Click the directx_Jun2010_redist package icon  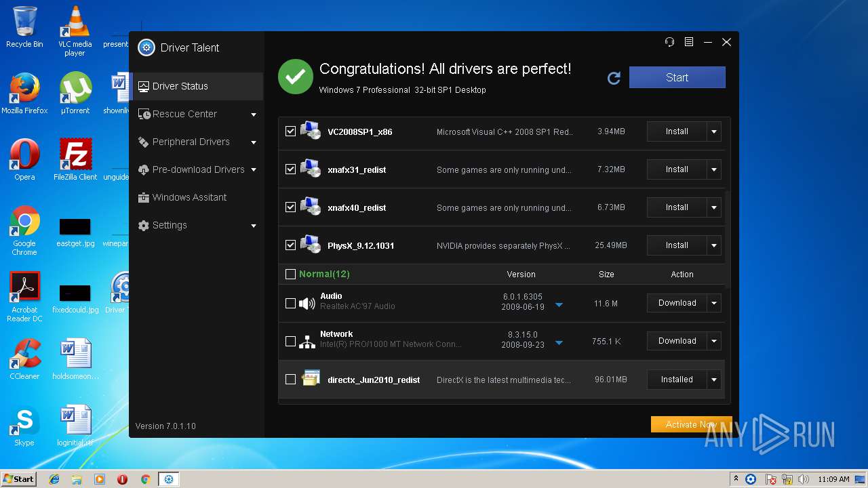coord(311,379)
